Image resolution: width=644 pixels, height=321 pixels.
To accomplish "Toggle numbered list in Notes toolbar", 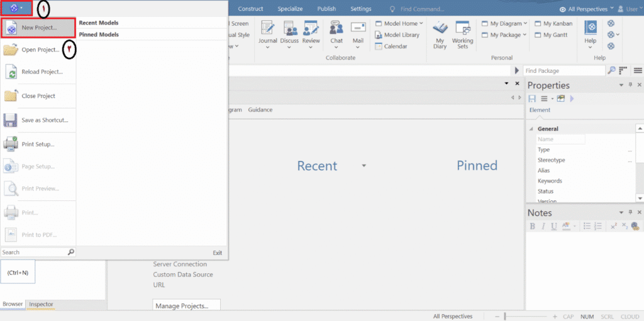I will click(x=598, y=226).
